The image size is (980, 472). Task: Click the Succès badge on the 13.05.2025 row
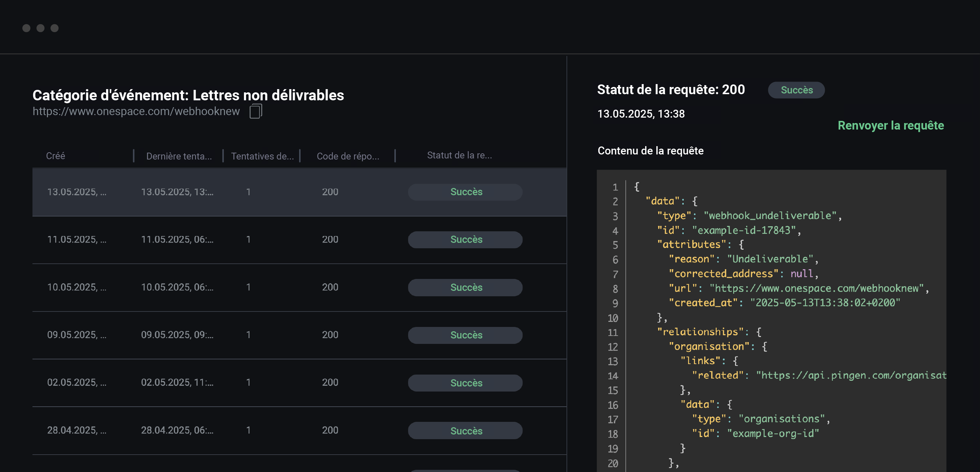pos(465,192)
